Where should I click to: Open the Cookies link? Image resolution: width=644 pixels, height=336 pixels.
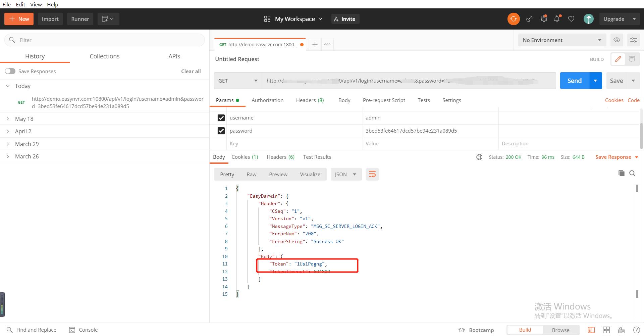614,100
